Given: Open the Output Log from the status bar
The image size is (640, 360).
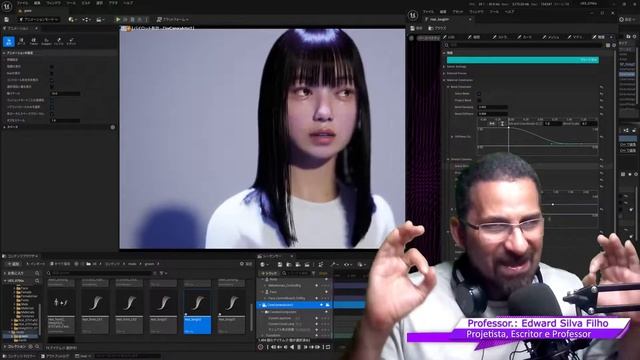Looking at the screenshot, I should [56, 356].
